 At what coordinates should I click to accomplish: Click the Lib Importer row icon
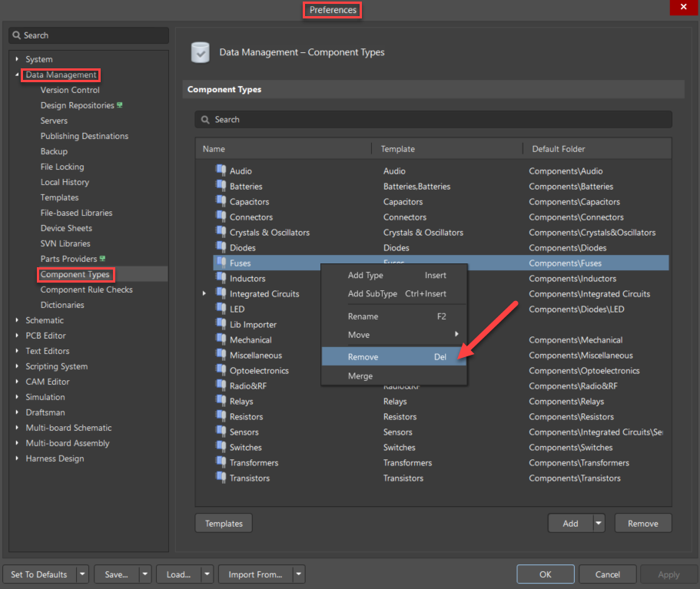pos(221,324)
